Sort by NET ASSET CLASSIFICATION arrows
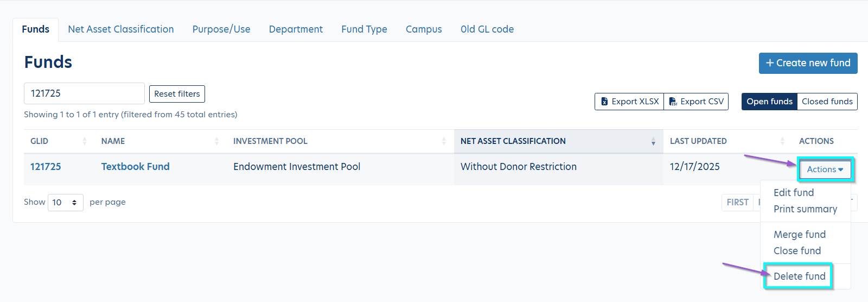This screenshot has height=302, width=868. pyautogui.click(x=653, y=141)
